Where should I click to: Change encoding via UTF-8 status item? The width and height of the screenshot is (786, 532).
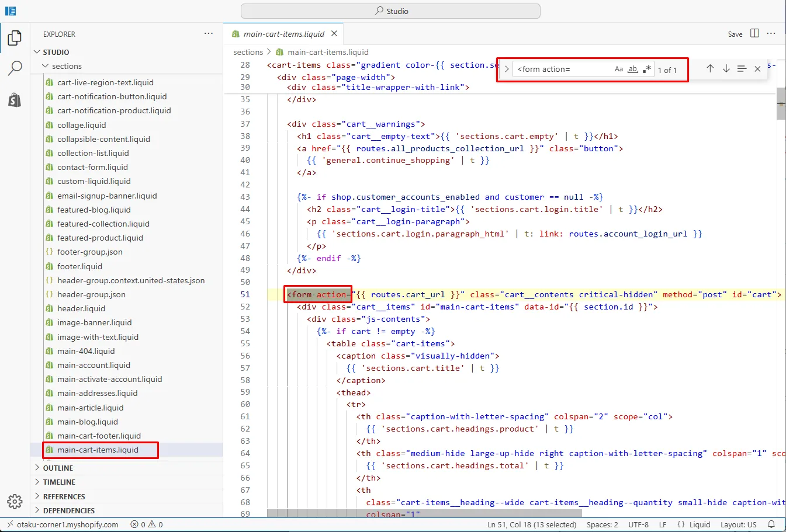point(638,524)
